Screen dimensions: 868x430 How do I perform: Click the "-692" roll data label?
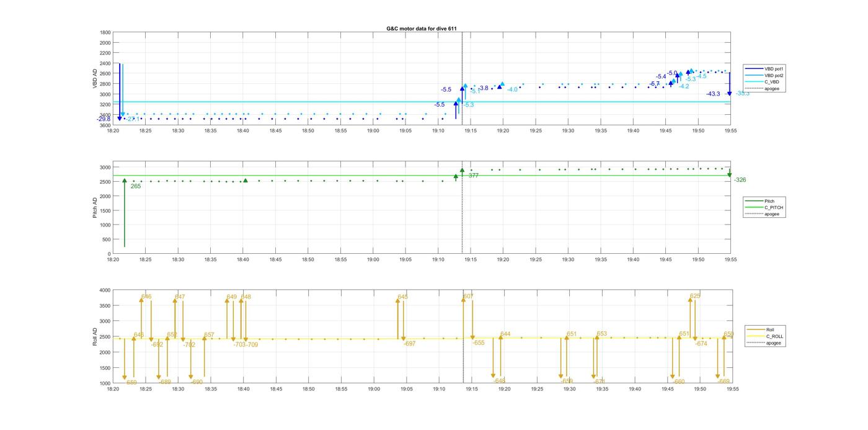pos(157,344)
